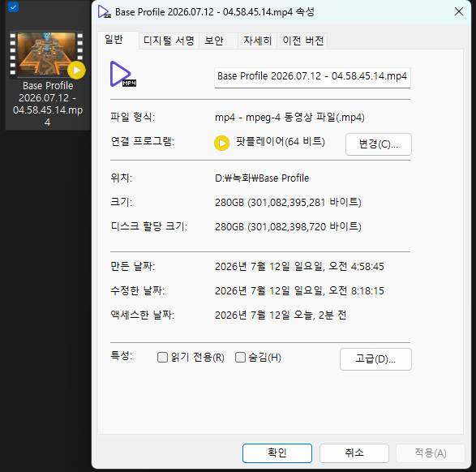This screenshot has width=476, height=472.
Task: Open the 디지털 서명 tab
Action: (x=169, y=41)
